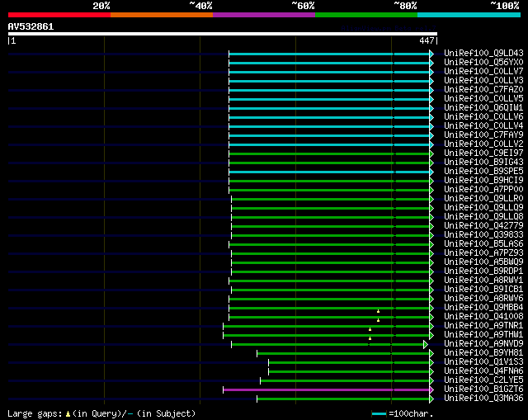
Task: Select the UniRef100_A9NVD9 label
Action: tap(483, 344)
